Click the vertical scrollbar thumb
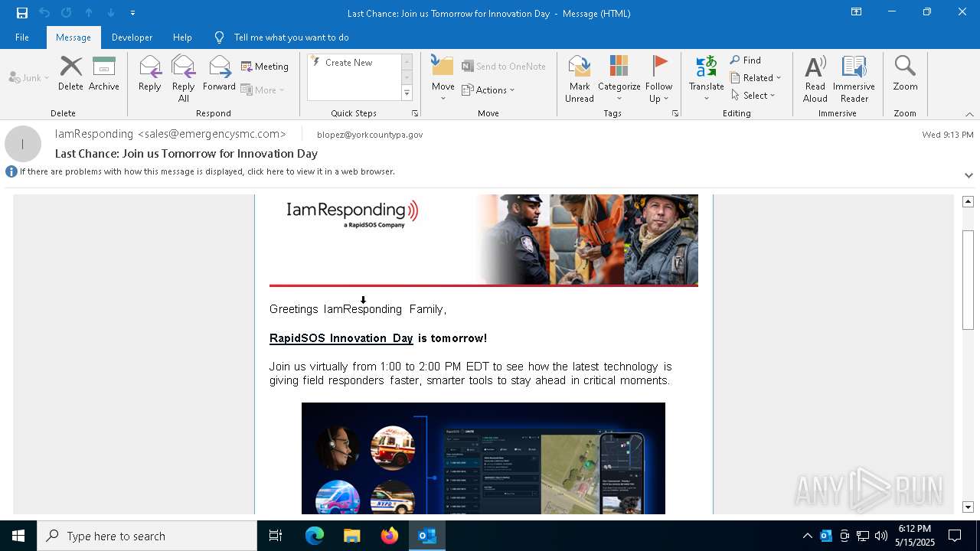The width and height of the screenshot is (980, 551). 968,279
